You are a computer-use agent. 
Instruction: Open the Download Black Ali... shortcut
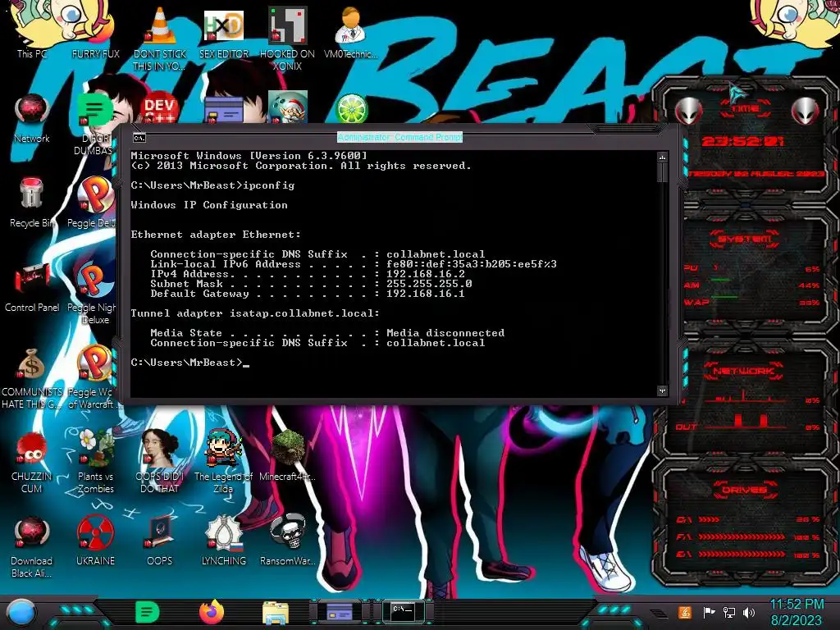click(x=32, y=546)
